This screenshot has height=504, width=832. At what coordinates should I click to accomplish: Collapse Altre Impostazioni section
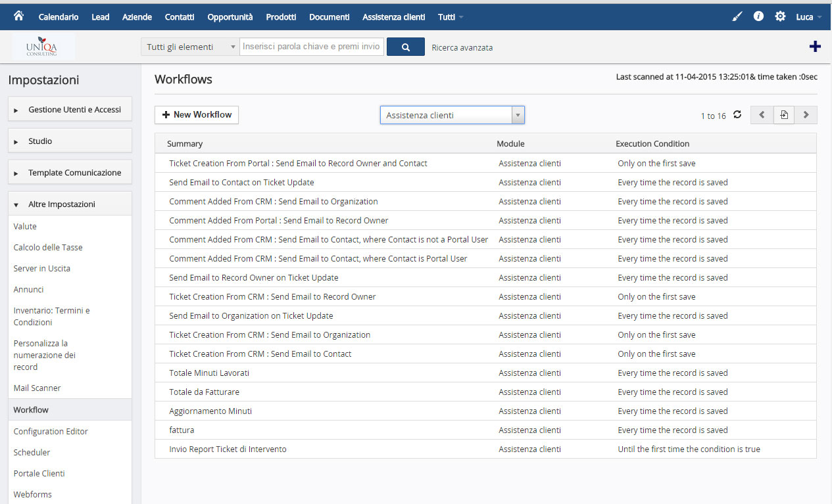[x=70, y=204]
